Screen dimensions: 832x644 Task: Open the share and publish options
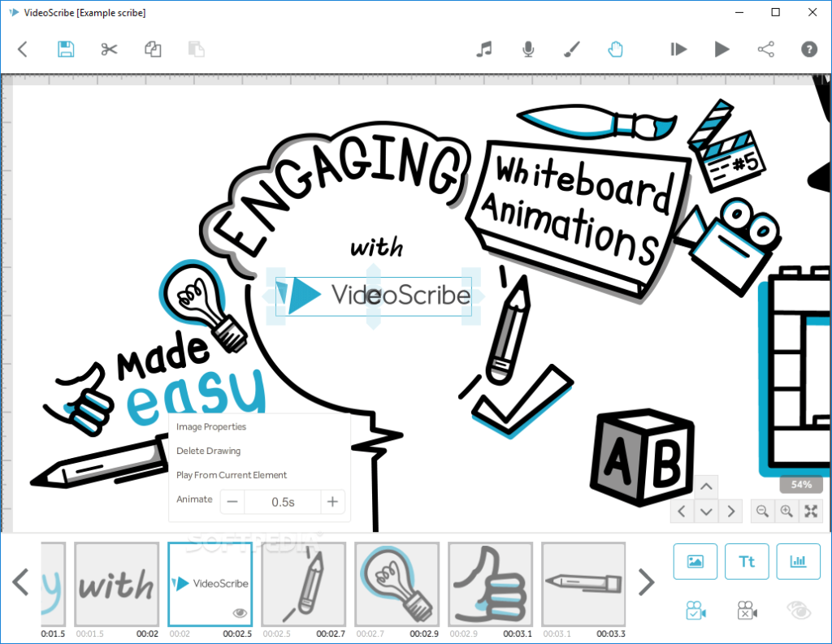tap(765, 50)
